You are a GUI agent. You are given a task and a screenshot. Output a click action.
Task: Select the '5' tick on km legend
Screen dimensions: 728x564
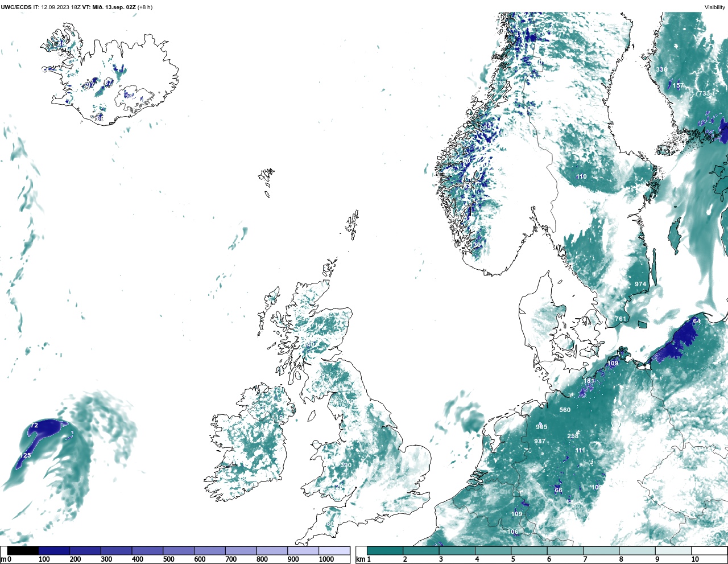(x=514, y=559)
